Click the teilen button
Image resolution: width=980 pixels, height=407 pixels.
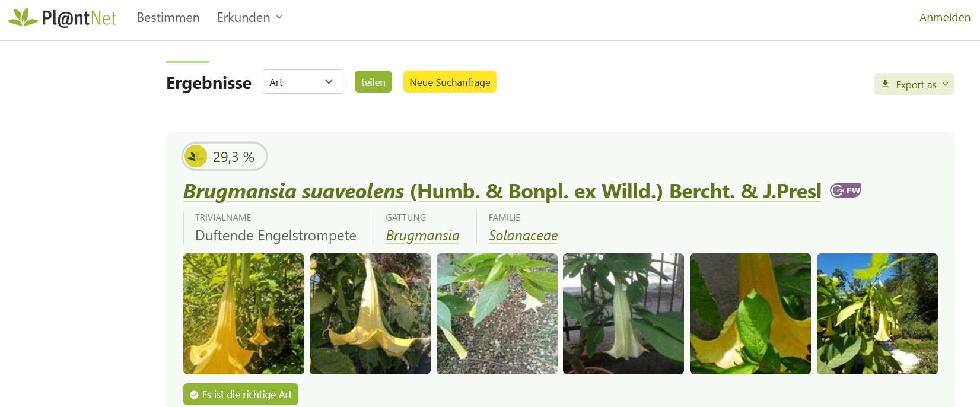click(x=373, y=82)
